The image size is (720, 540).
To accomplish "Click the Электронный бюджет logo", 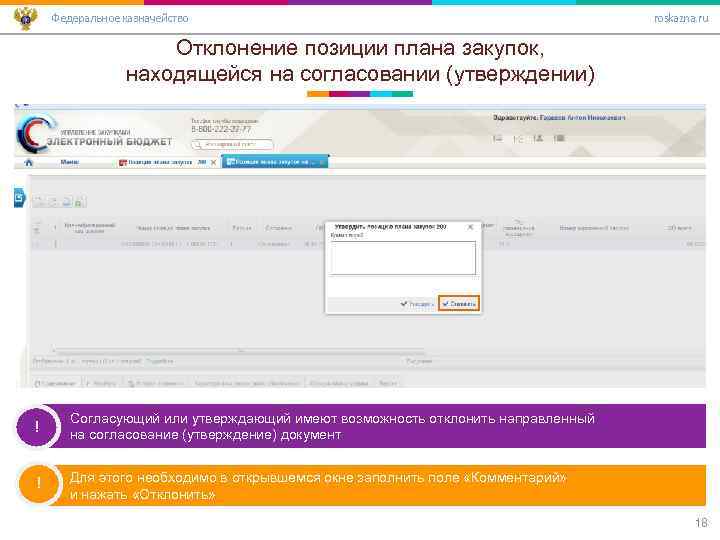I will click(x=94, y=134).
